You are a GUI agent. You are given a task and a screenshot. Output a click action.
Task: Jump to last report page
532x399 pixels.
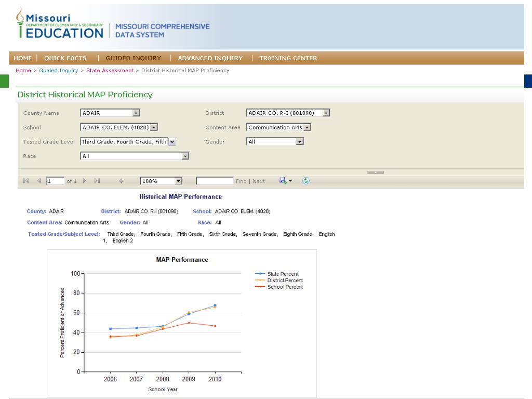97,181
